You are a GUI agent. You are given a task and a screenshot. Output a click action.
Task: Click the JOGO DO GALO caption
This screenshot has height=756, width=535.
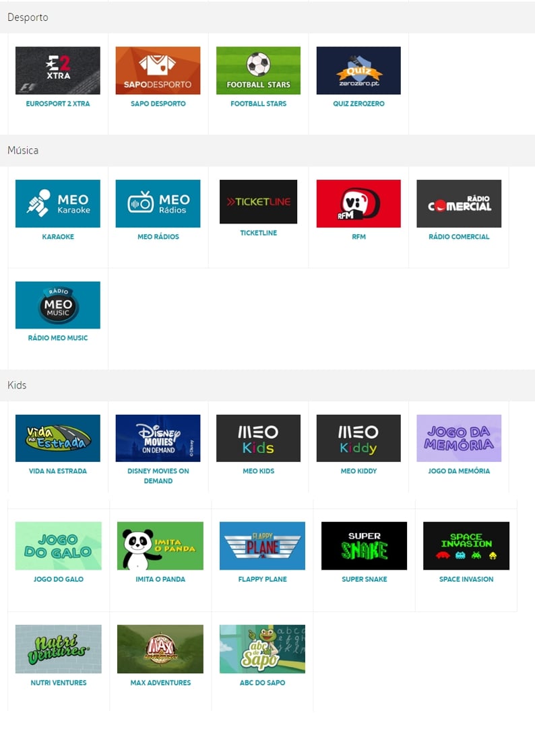click(59, 579)
